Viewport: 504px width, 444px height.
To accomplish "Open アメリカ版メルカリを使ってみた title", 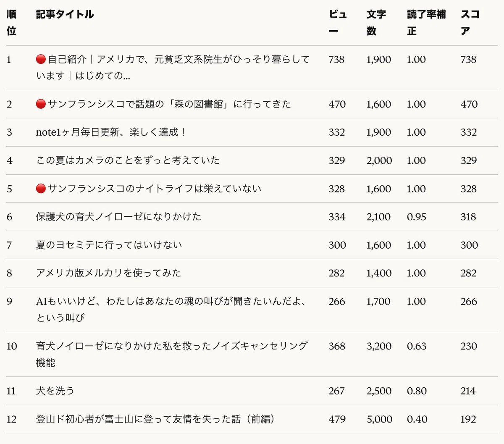I will (108, 273).
